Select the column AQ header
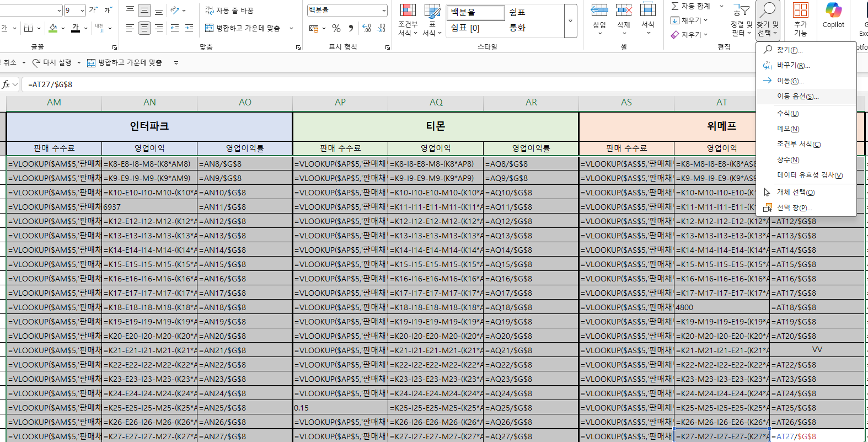The image size is (868, 442). click(x=436, y=102)
